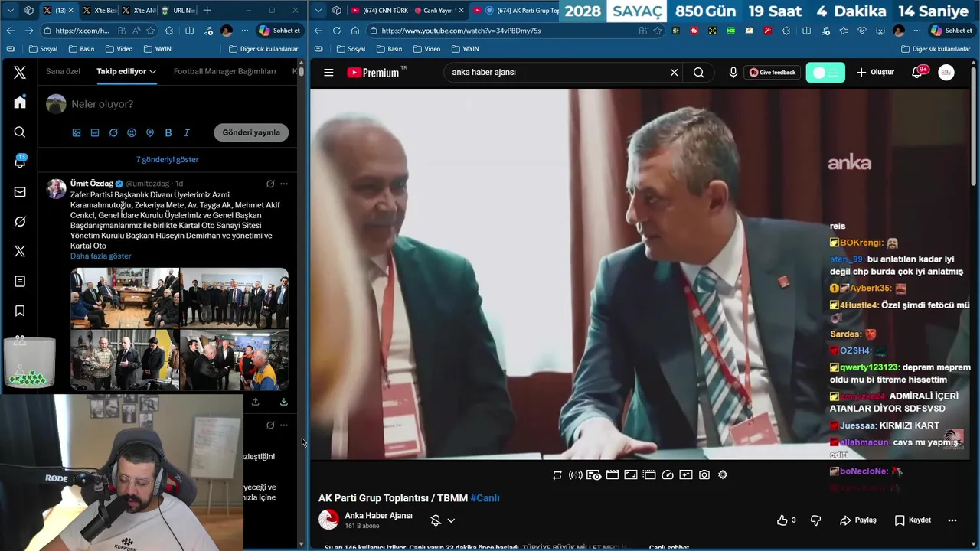Add an image to the new post
980x551 pixels.
(77, 132)
